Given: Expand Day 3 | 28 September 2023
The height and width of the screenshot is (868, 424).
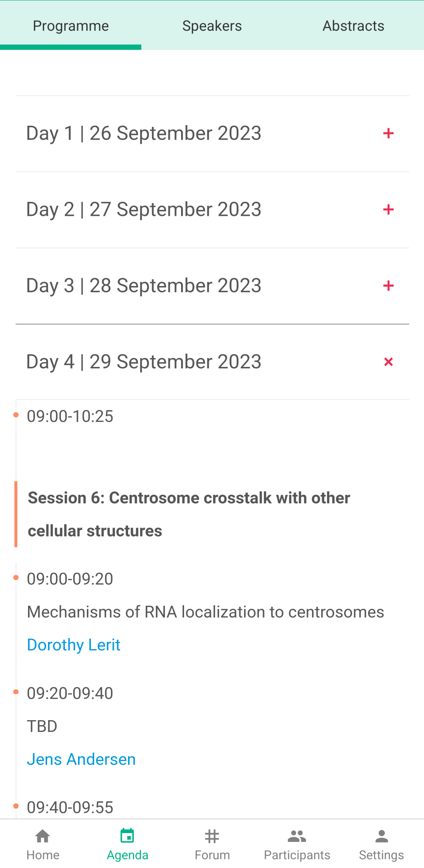Looking at the screenshot, I should pos(144,286).
